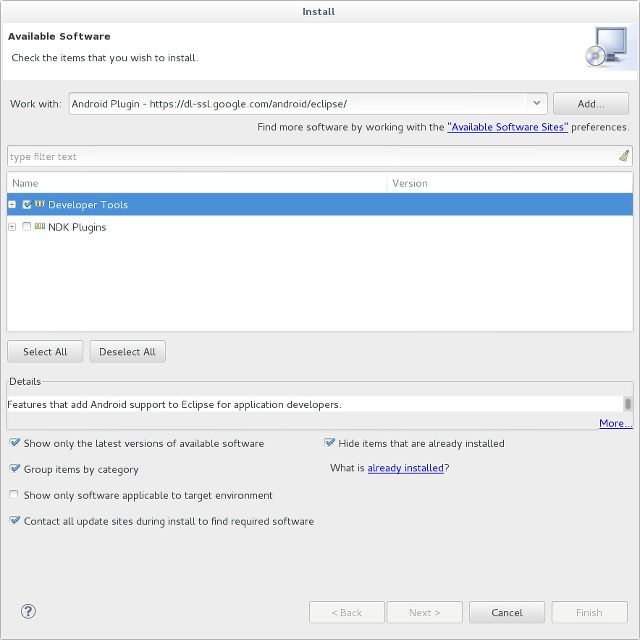
Task: Open the help question mark icon
Action: pos(28,611)
